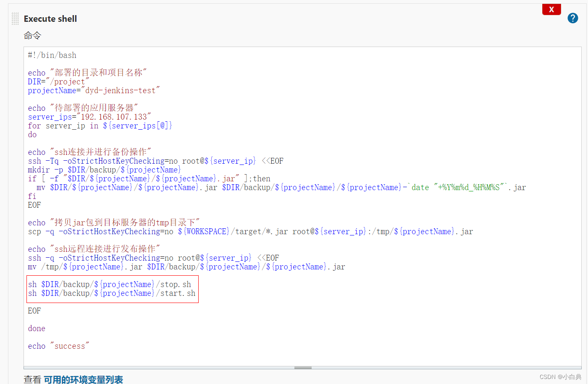Click the mv /tmp jar line
588x384 pixels.
[x=186, y=267]
